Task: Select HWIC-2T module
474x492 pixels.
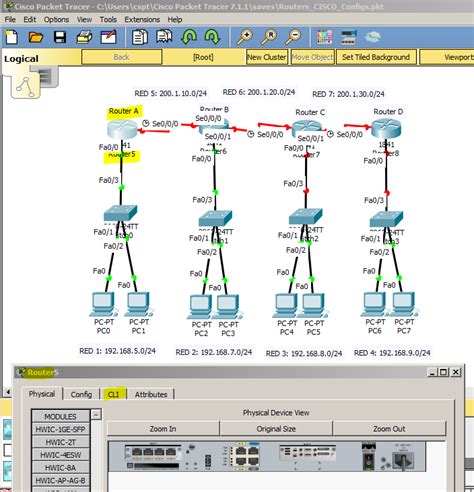Action: pos(60,442)
